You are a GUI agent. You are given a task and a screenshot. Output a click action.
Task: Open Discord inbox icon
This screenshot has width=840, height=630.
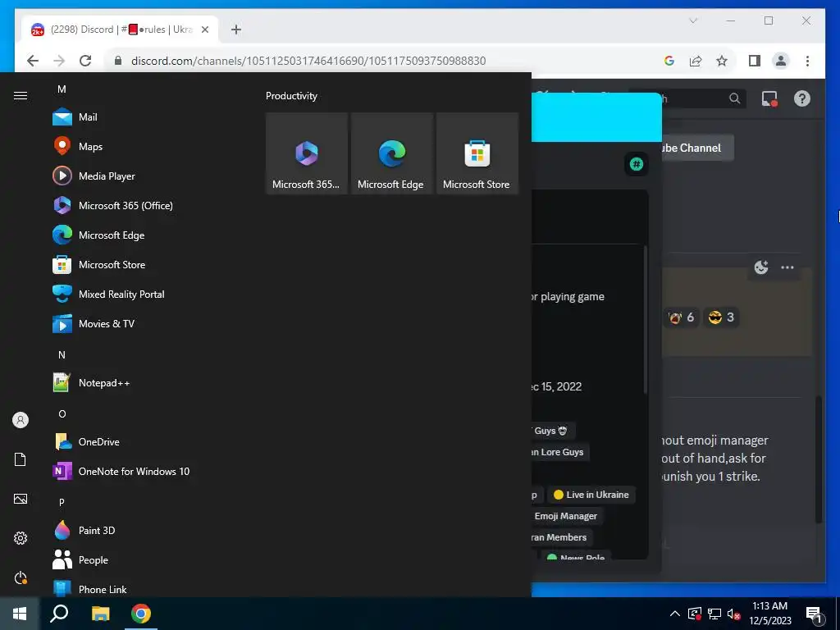click(x=769, y=98)
